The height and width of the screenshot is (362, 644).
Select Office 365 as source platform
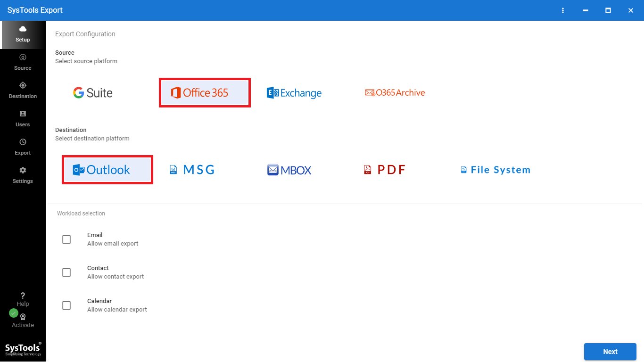click(205, 93)
